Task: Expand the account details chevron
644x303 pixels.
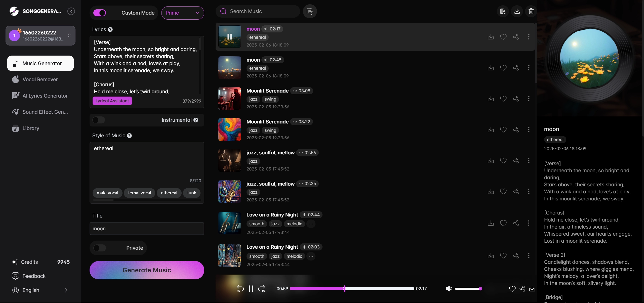Action: 69,35
